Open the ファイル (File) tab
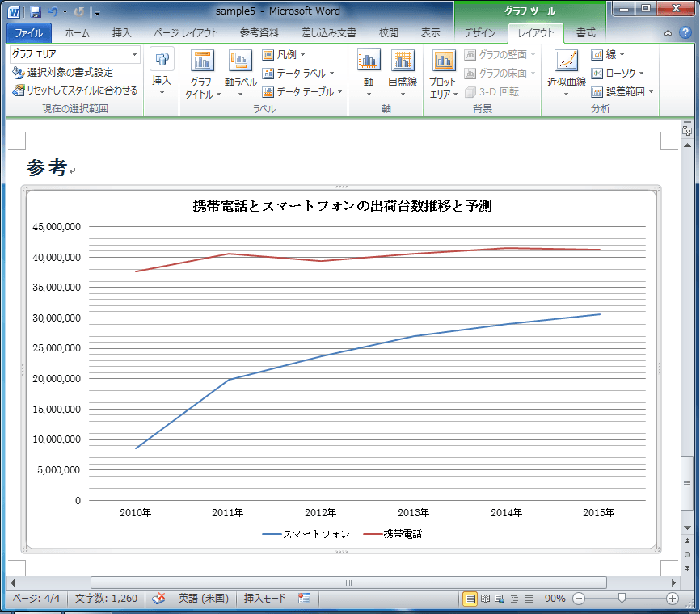Image resolution: width=700 pixels, height=614 pixels. [29, 32]
